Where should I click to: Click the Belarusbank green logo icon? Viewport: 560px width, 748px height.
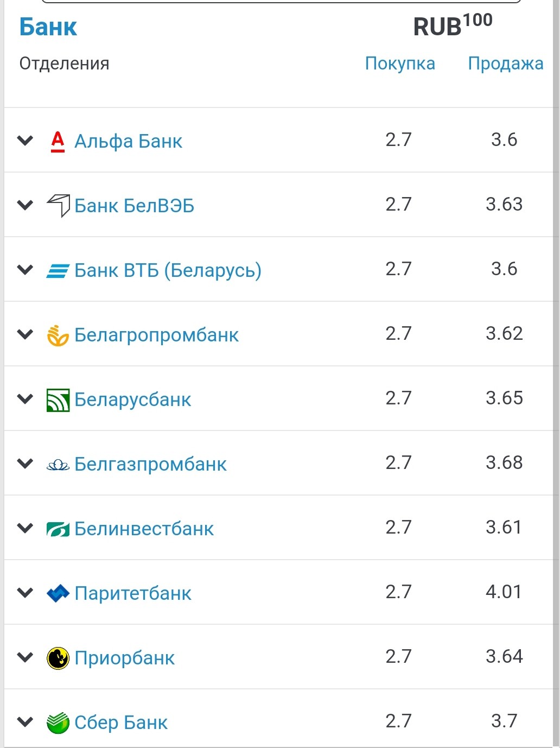click(58, 400)
